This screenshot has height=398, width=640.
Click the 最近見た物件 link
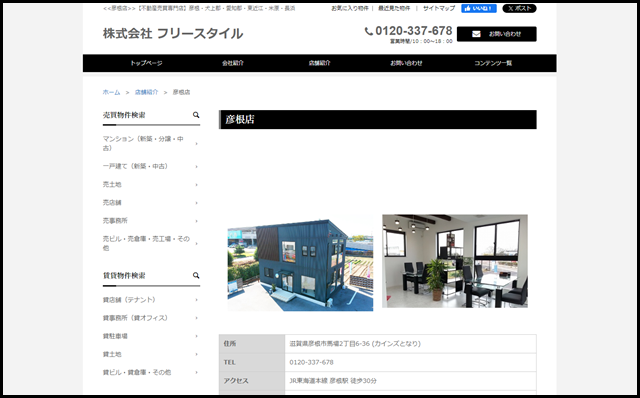pyautogui.click(x=394, y=8)
